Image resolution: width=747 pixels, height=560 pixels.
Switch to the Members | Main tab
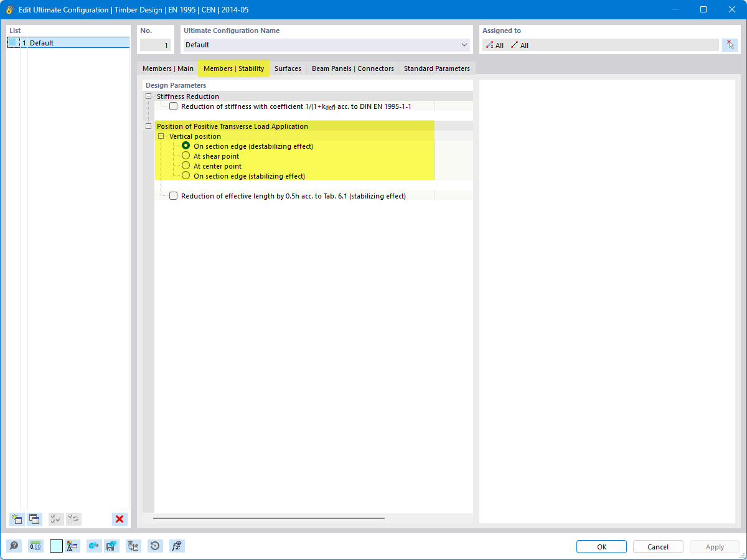click(168, 68)
